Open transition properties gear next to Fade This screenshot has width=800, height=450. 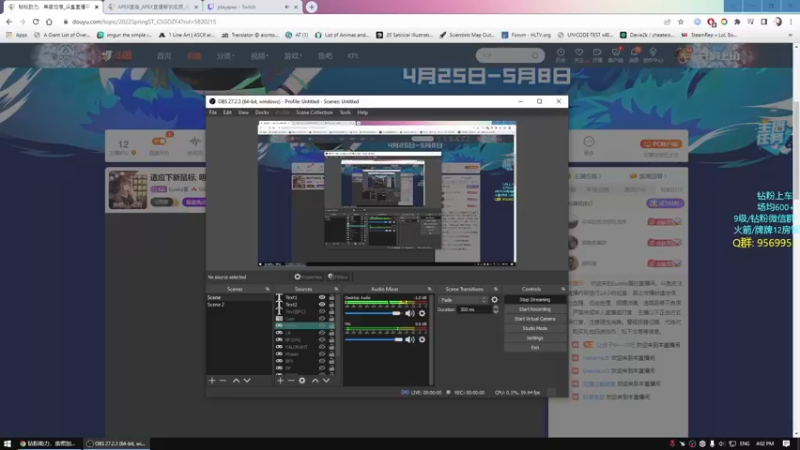(494, 300)
